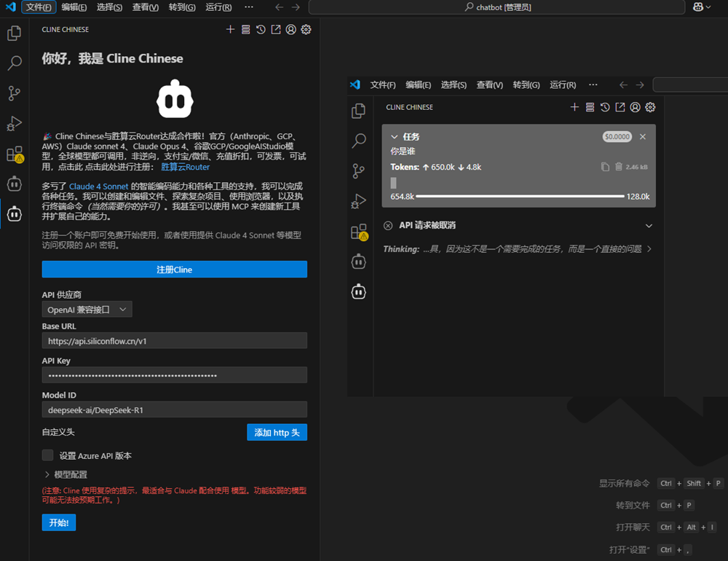Delete the task with the trash icon near 2.46 kB
The height and width of the screenshot is (561, 728).
[618, 166]
